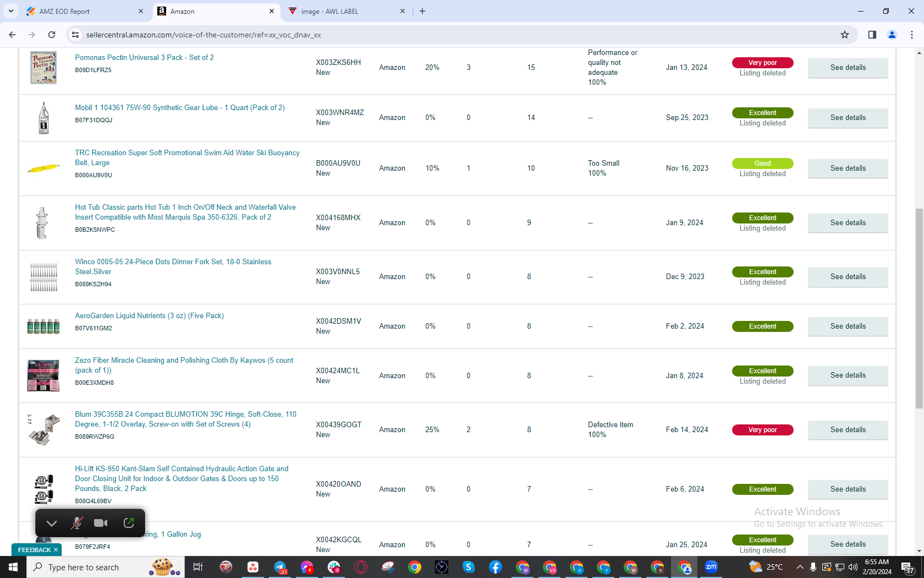Image resolution: width=924 pixels, height=578 pixels.
Task: See details for Winco Fork Set row
Action: click(x=848, y=277)
